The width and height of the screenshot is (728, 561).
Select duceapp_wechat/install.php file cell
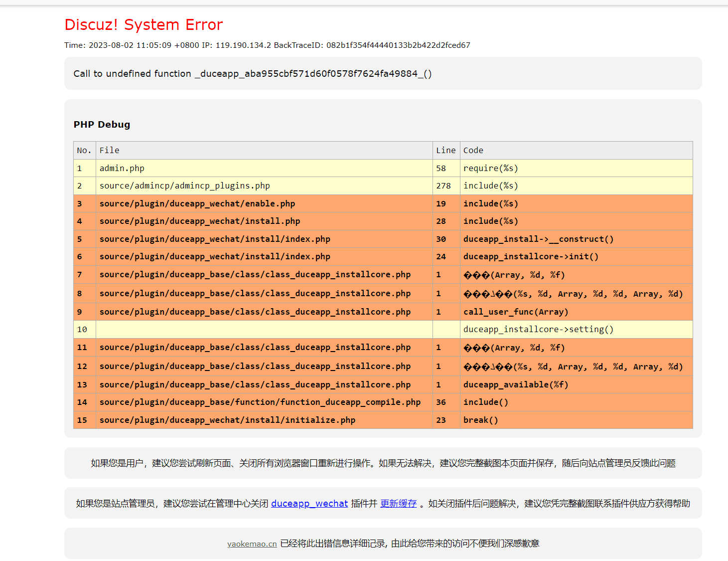[264, 221]
